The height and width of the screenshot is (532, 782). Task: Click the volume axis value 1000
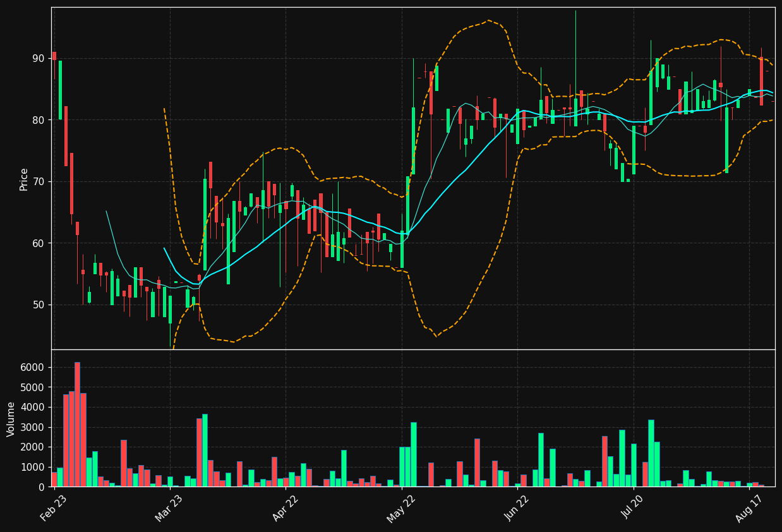33,468
